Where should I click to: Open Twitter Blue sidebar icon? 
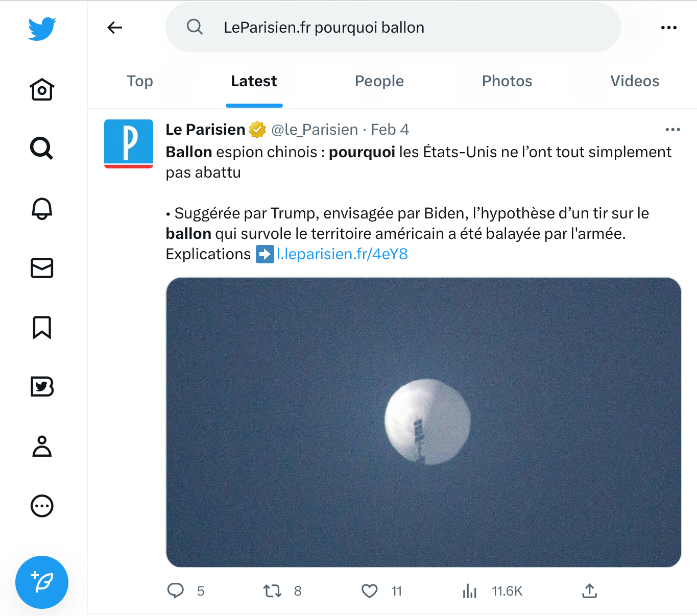(42, 387)
